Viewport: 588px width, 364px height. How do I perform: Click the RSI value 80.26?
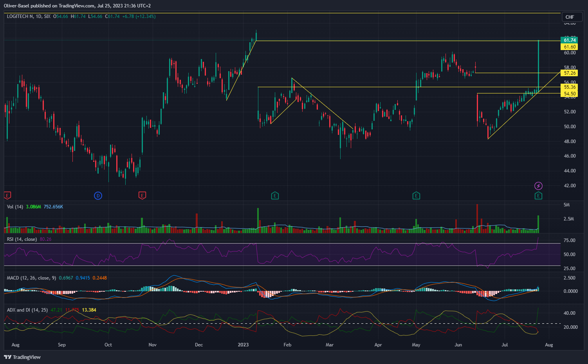point(45,239)
